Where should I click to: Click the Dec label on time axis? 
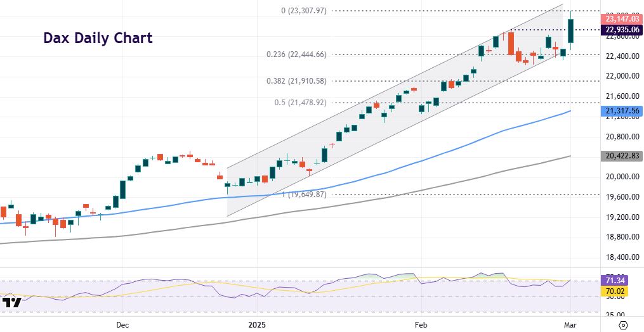point(122,324)
